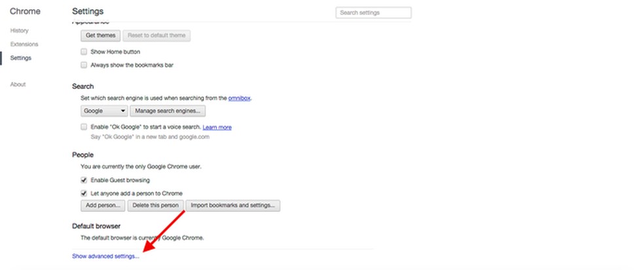Open History in the sidebar
The image size is (644, 270).
click(x=20, y=31)
